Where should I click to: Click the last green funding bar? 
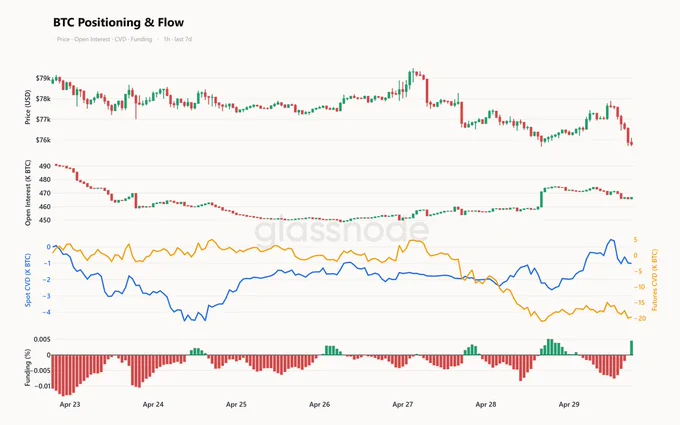pyautogui.click(x=631, y=348)
